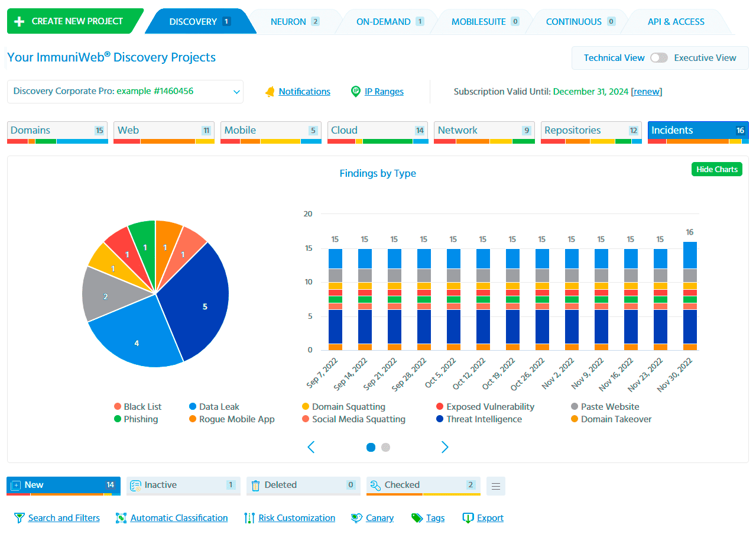Open the Discovery Corporate Pro project dropdown
The width and height of the screenshot is (756, 534).
125,92
